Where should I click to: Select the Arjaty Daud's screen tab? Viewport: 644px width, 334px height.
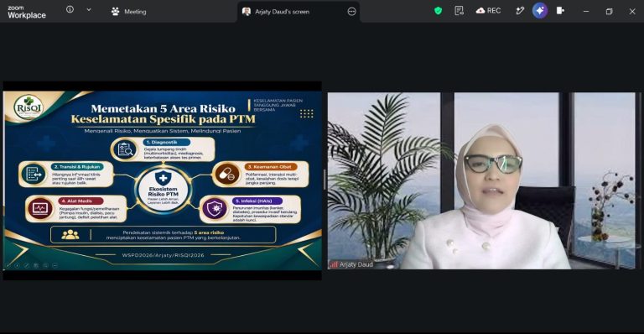(298, 12)
